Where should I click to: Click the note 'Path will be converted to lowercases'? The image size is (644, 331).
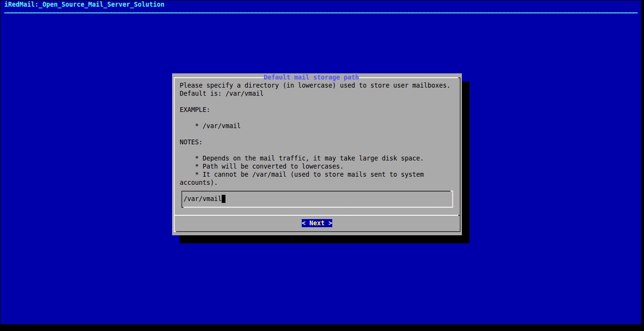click(x=269, y=166)
